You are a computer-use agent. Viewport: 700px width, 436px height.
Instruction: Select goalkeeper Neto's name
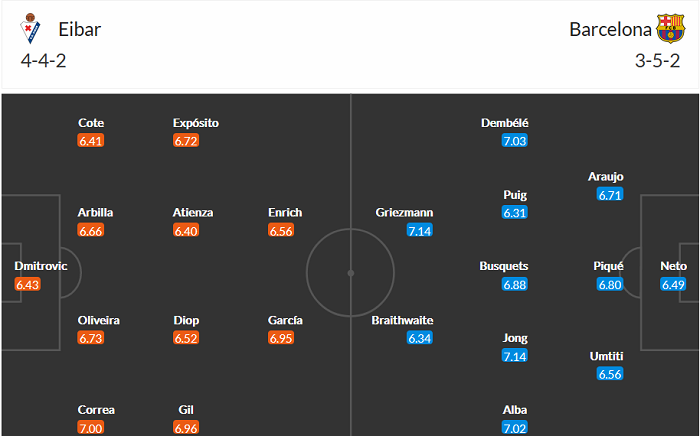click(x=673, y=266)
